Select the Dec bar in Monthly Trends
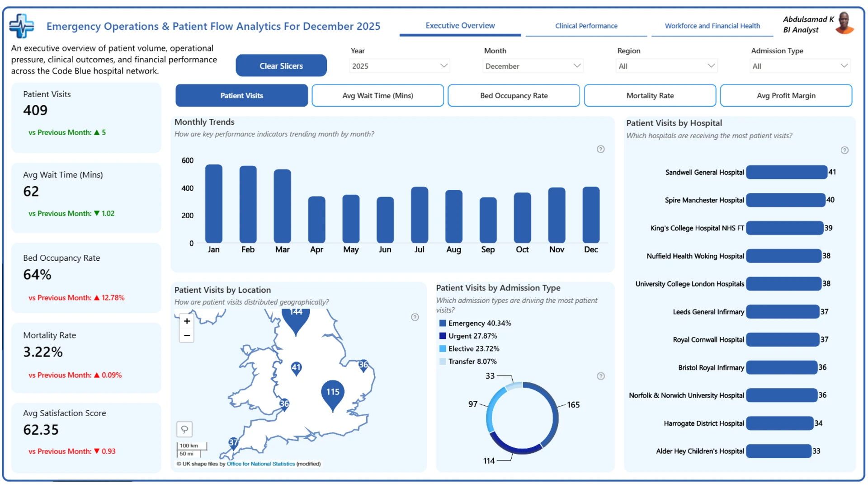The image size is (868, 488). [591, 215]
